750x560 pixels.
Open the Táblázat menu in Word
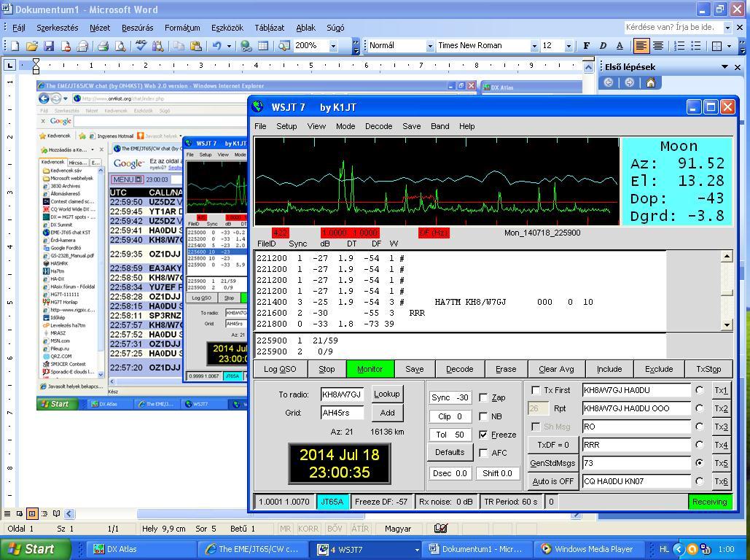269,28
